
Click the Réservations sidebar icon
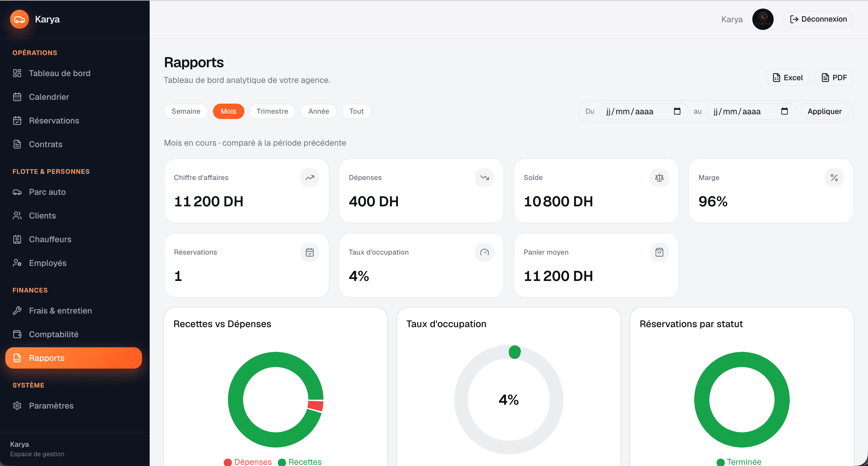coord(17,120)
